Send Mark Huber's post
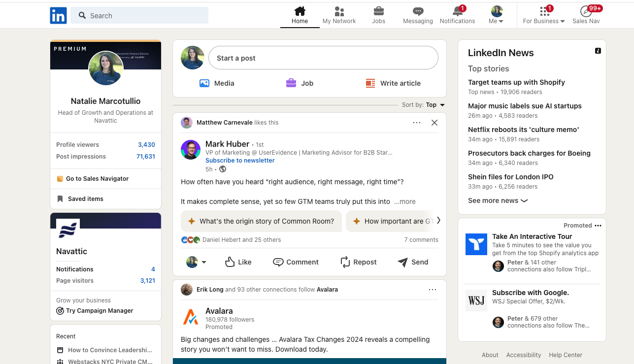The image size is (634, 364). 413,262
